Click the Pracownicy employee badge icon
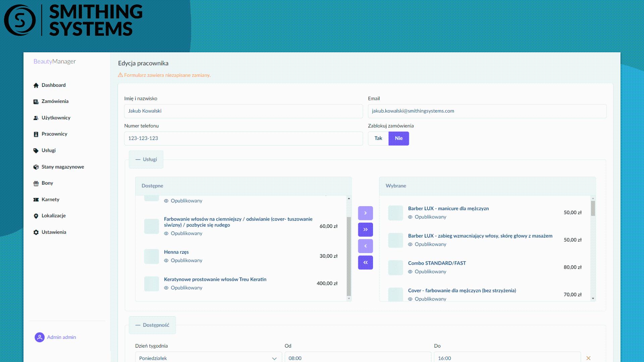This screenshot has width=644, height=362. 36,134
